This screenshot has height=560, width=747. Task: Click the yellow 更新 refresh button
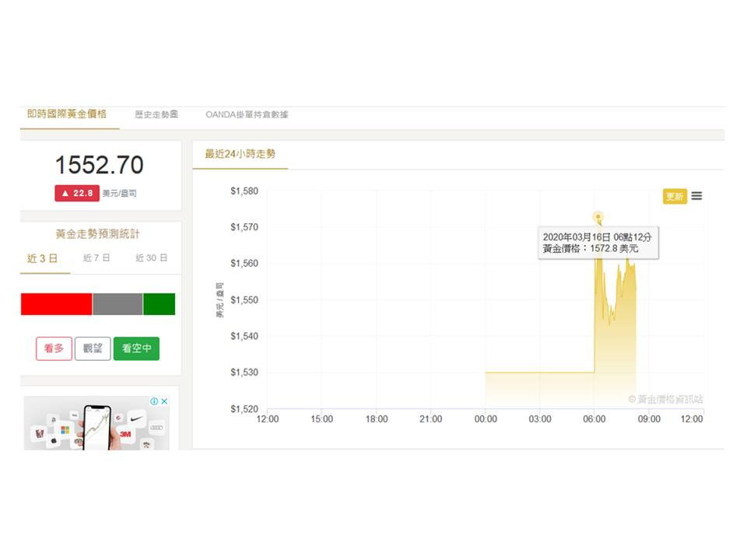(x=674, y=197)
